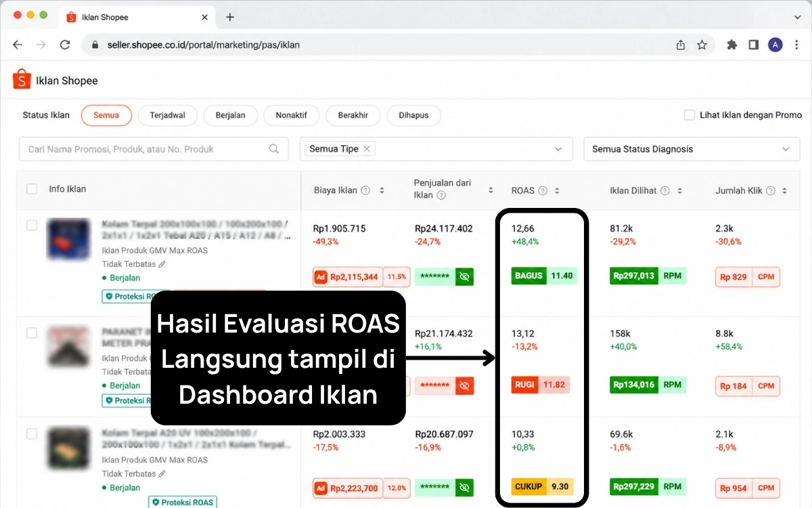Show help for Jumlah Klik column

[772, 190]
